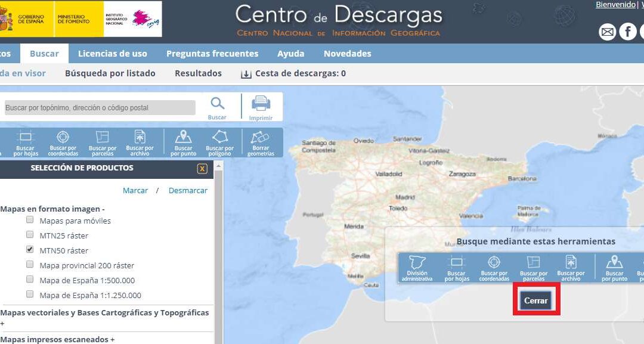
Task: Click the toponym search input field
Action: 100,107
